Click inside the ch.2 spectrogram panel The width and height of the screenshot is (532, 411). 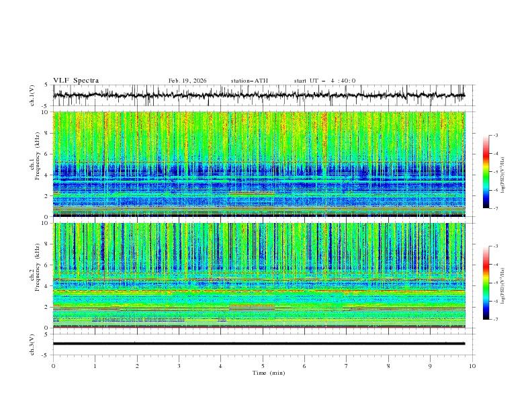click(262, 275)
